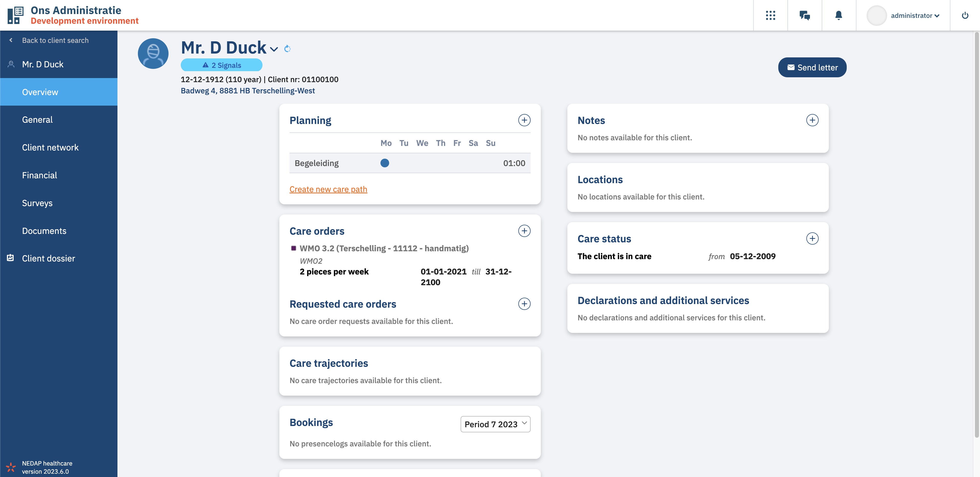Image resolution: width=980 pixels, height=477 pixels.
Task: Add a Requested care order plus icon
Action: coord(524,304)
